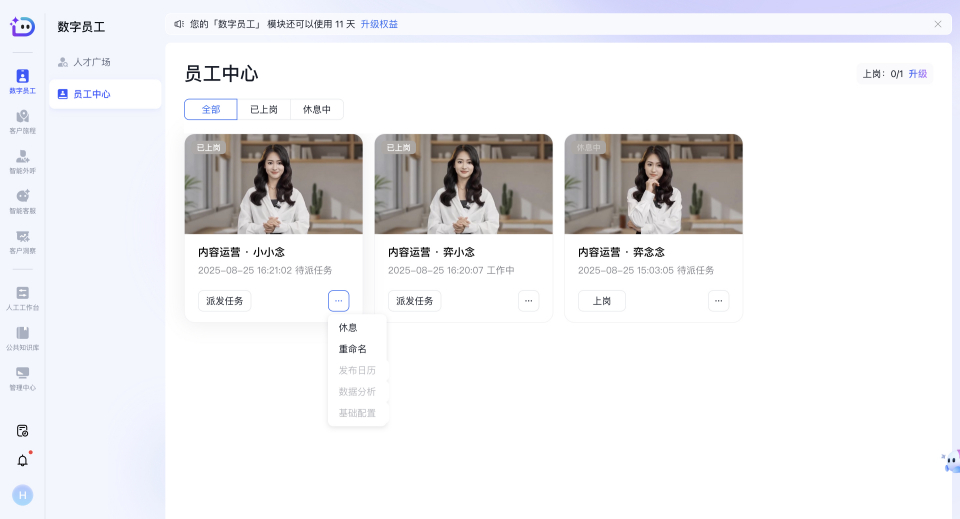Expand more options for 弈念念 card
The height and width of the screenshot is (519, 960).
coord(718,301)
